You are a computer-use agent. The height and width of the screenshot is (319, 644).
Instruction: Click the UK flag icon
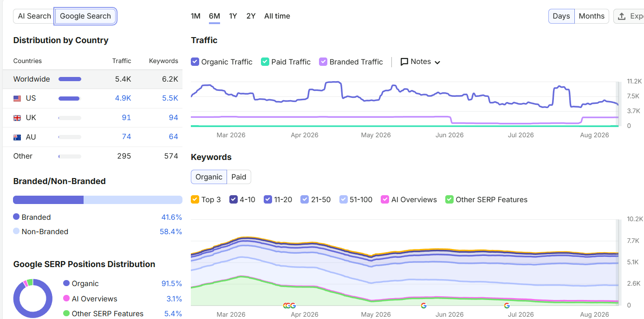tap(17, 118)
